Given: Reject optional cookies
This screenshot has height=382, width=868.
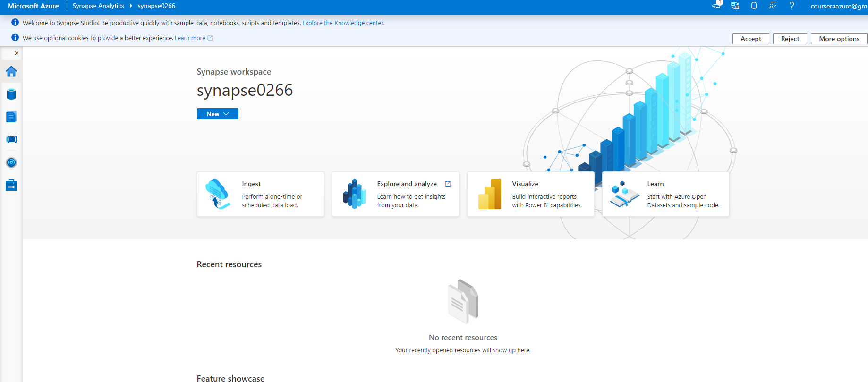Looking at the screenshot, I should click(x=790, y=39).
